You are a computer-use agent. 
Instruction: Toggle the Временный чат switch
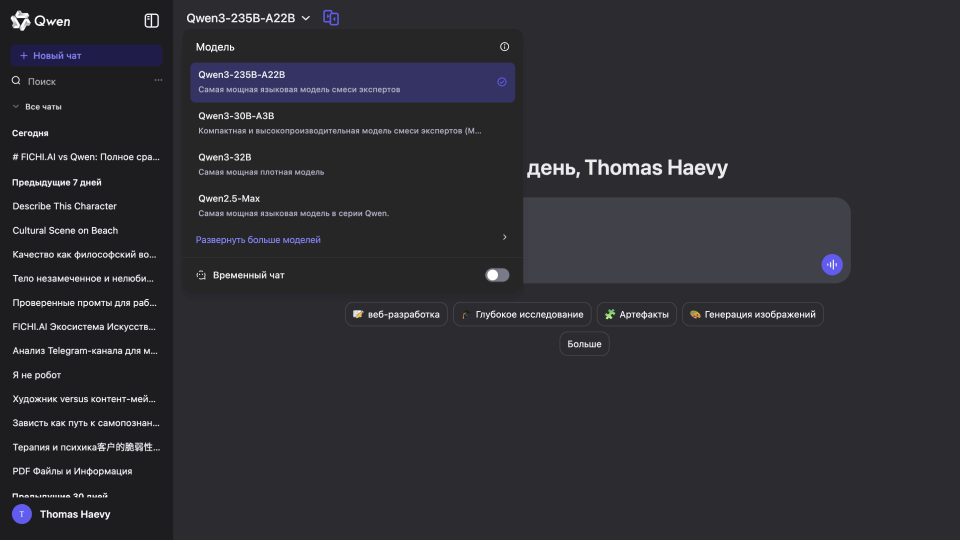coord(497,275)
